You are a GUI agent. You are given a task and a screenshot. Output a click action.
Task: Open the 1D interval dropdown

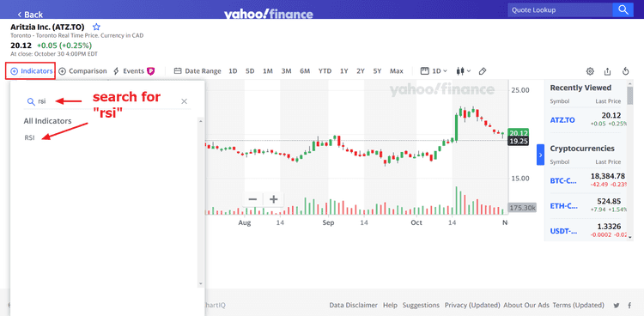(x=434, y=71)
